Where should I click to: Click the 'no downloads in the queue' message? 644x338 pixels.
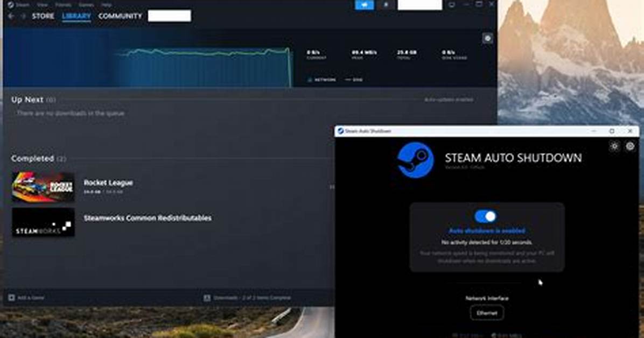coord(70,113)
